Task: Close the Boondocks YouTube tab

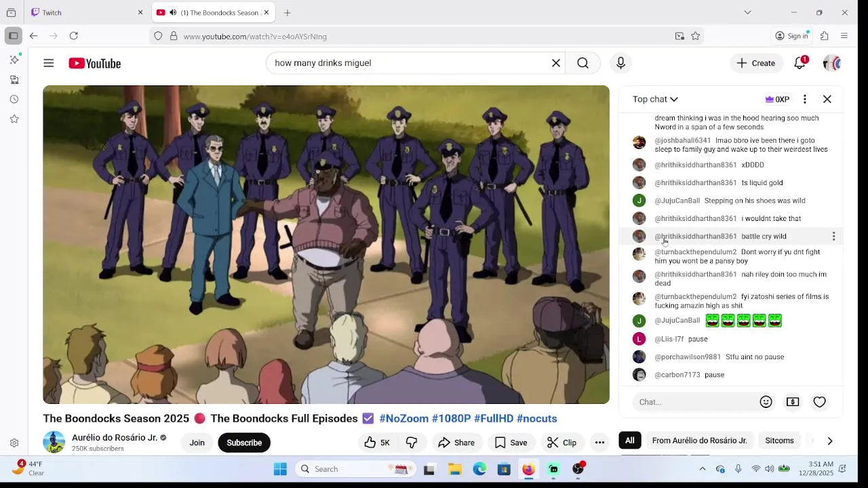Action: (267, 12)
